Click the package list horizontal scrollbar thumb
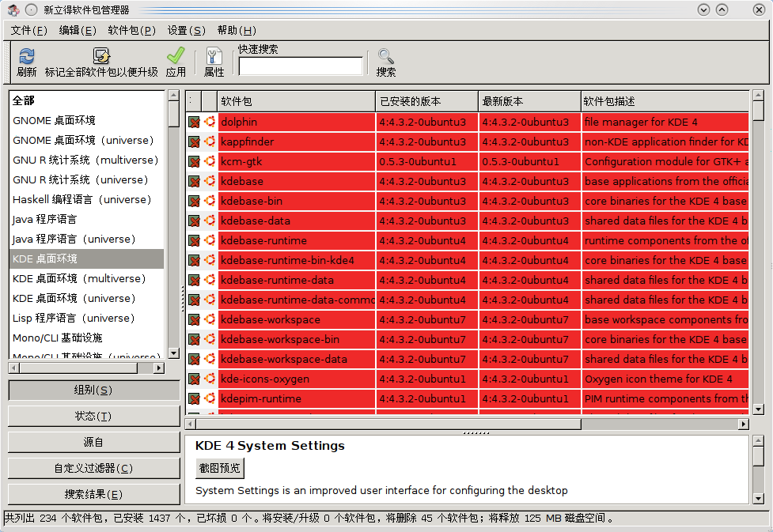The width and height of the screenshot is (773, 532). [x=388, y=424]
